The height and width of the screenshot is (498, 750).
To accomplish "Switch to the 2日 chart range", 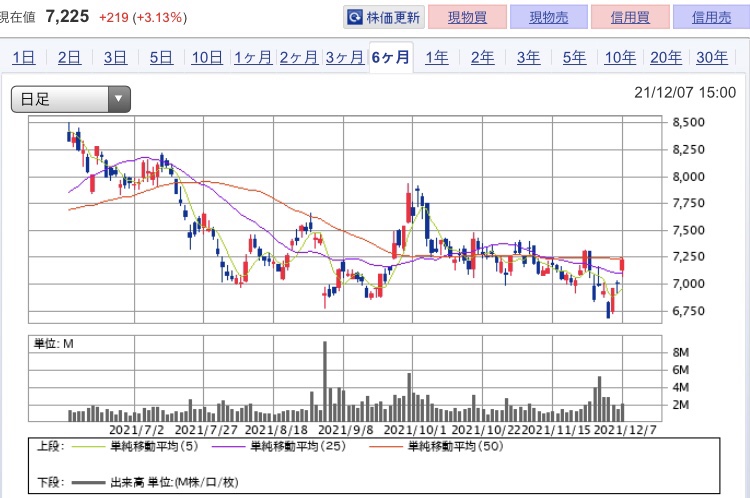I will (69, 58).
